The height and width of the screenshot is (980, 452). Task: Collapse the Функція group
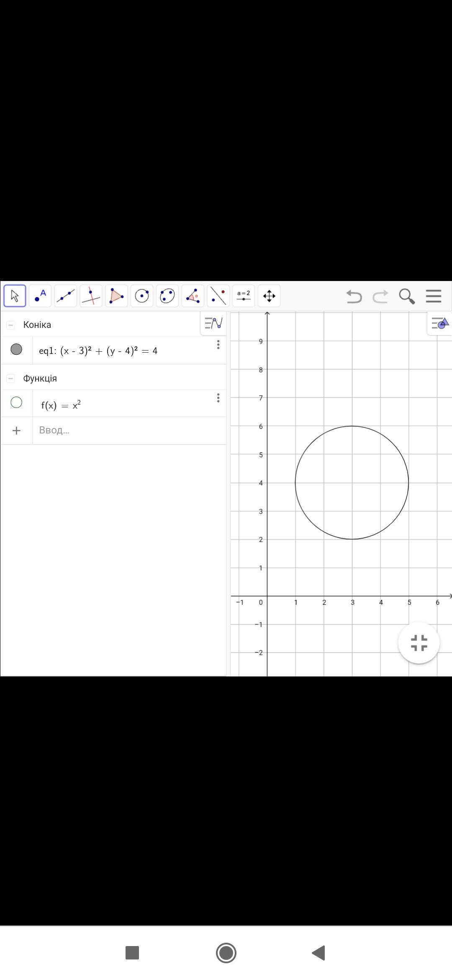[x=11, y=379]
